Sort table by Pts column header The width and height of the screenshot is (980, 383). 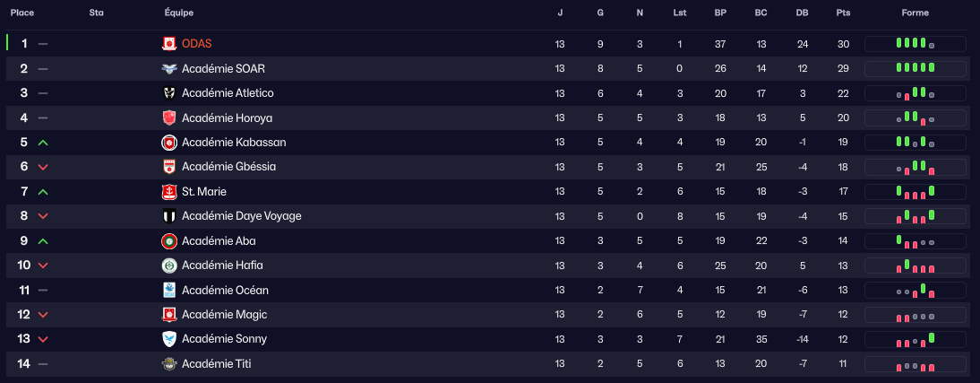pyautogui.click(x=843, y=13)
